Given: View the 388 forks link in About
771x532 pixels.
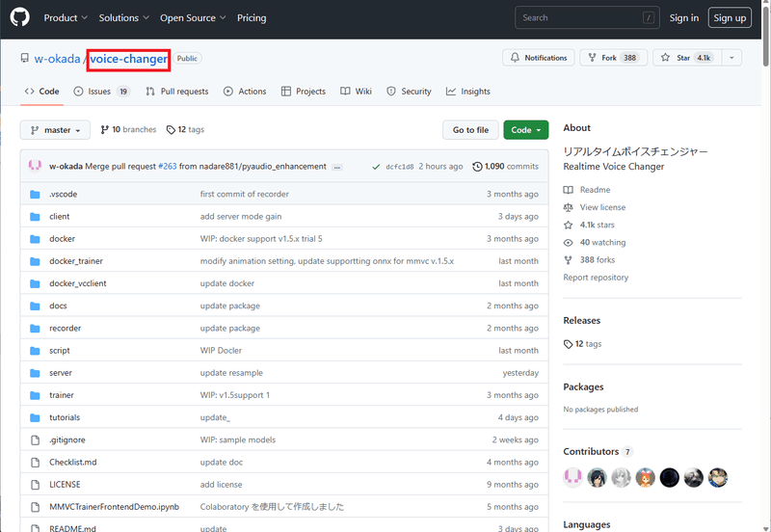Looking at the screenshot, I should [589, 259].
